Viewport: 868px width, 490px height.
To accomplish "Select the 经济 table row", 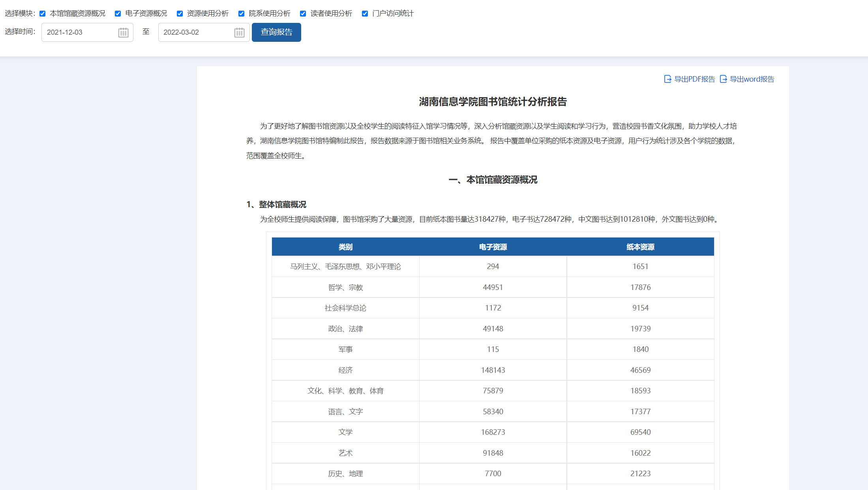I will (x=345, y=370).
